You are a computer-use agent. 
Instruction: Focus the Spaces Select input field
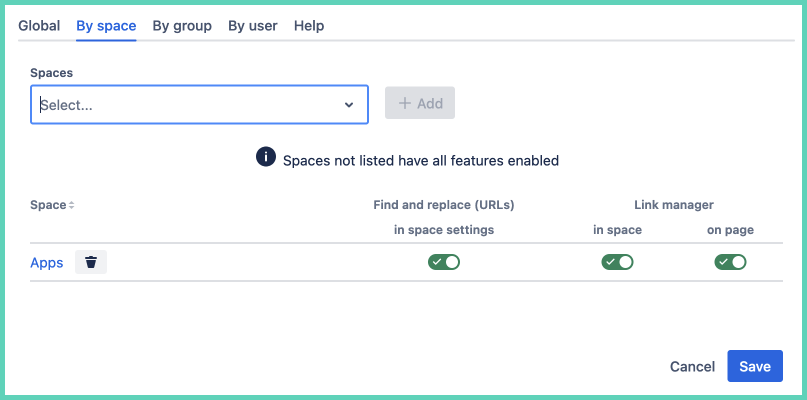pos(180,104)
